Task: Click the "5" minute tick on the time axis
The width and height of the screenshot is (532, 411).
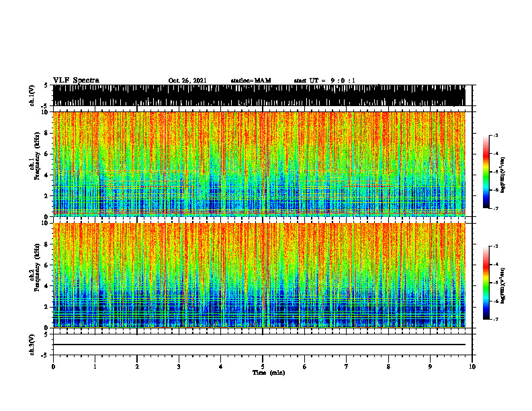Action: click(x=263, y=367)
